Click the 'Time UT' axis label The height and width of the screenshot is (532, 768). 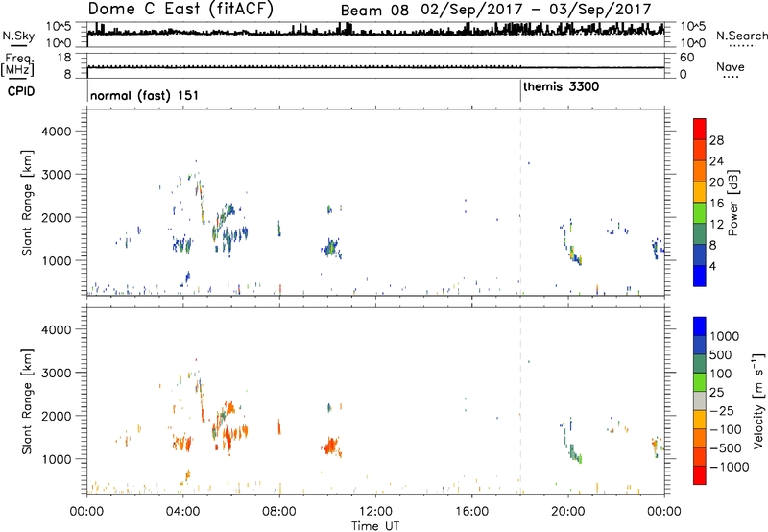coord(375,526)
